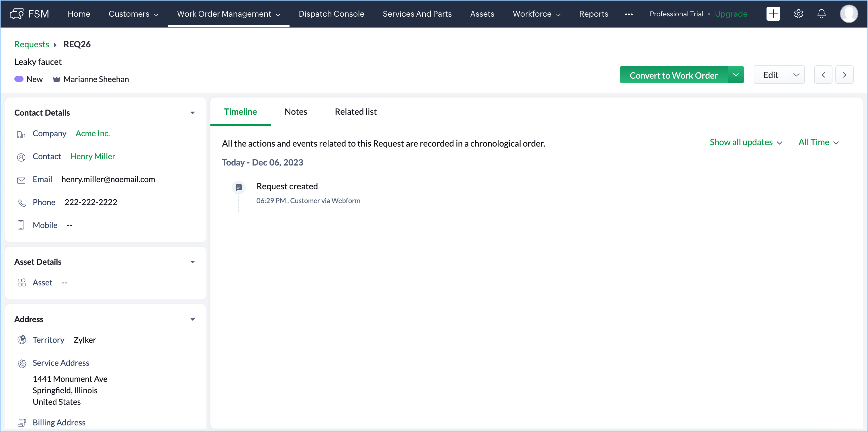Click the FSM logo icon
This screenshot has width=868, height=432.
[x=17, y=14]
